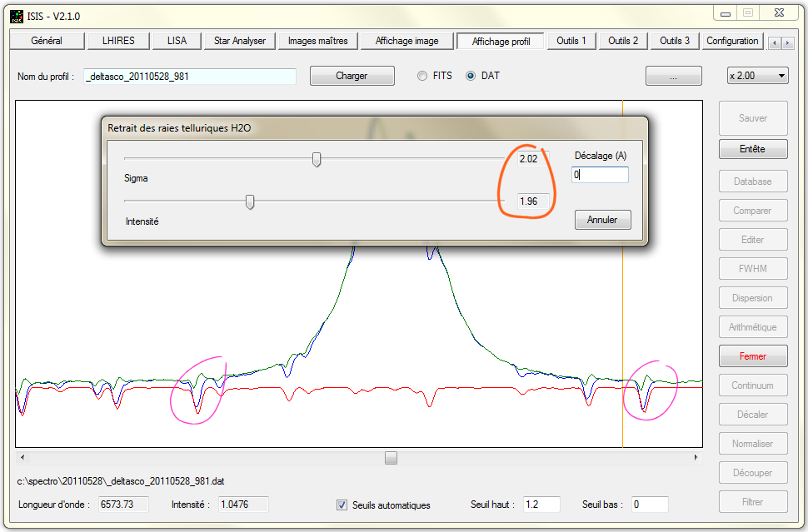Viewport: 808px width, 532px height.
Task: Go to the Configuration tab
Action: pyautogui.click(x=732, y=41)
